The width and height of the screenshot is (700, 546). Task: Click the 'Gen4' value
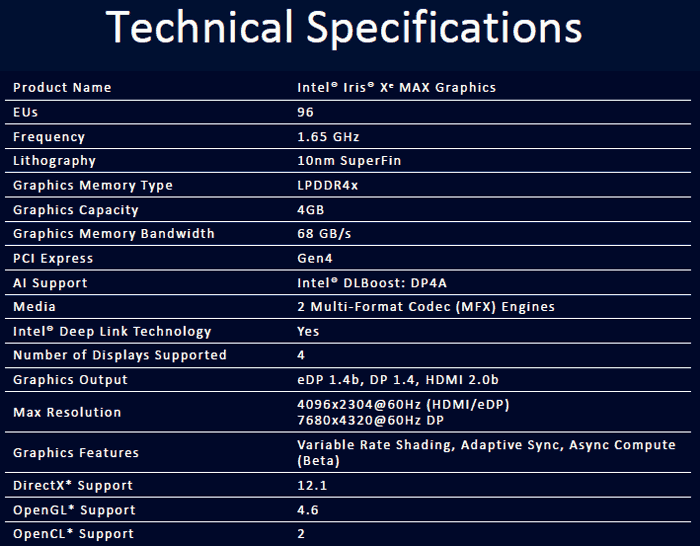(x=315, y=258)
